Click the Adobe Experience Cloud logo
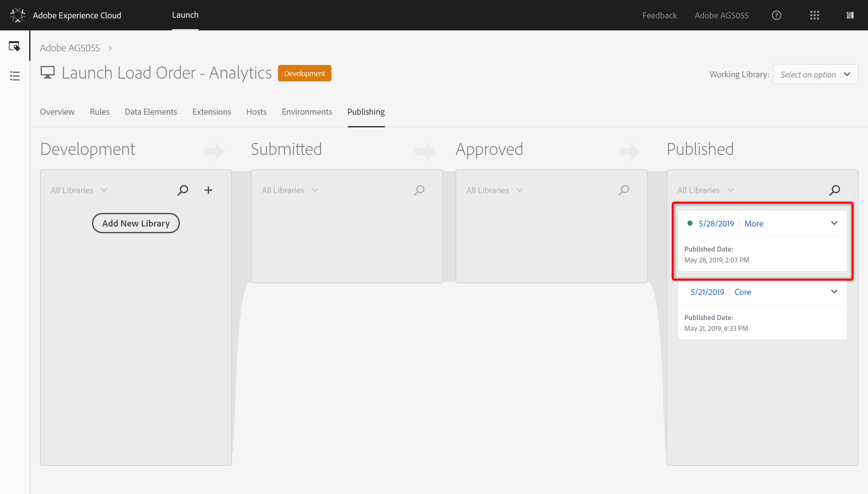Screen dimensions: 868x494 click(x=18, y=15)
